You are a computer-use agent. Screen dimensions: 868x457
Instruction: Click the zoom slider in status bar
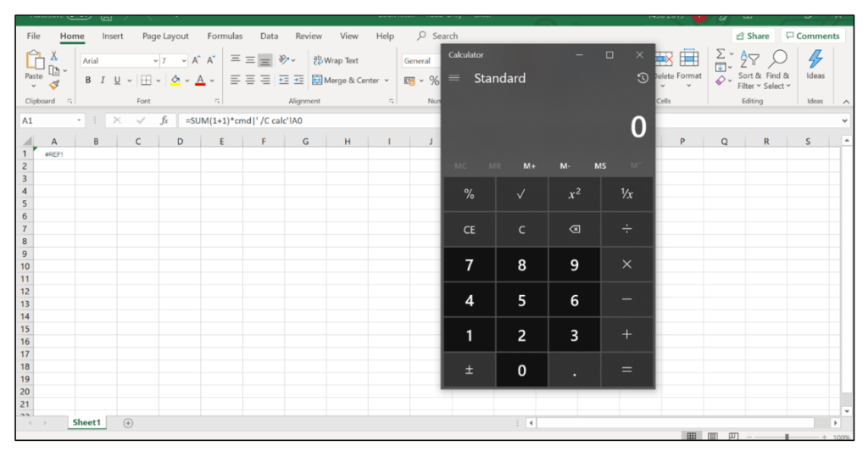(x=787, y=437)
